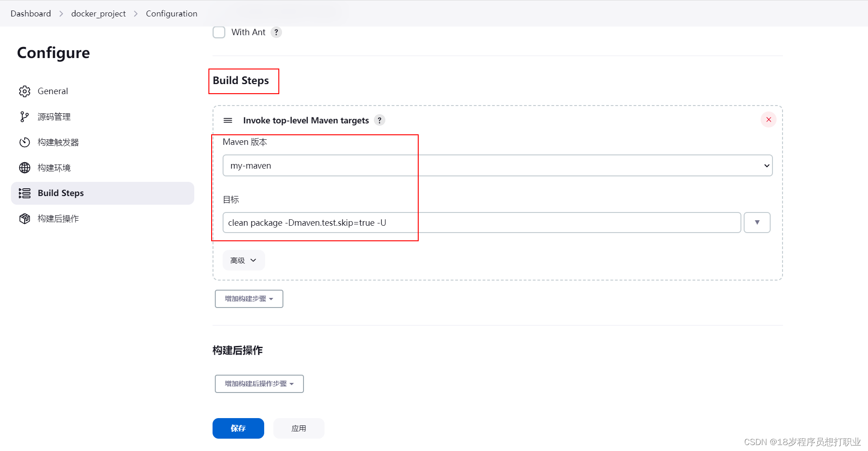Go to 源码管理 section
Viewport: 868px width, 451px height.
(102, 117)
